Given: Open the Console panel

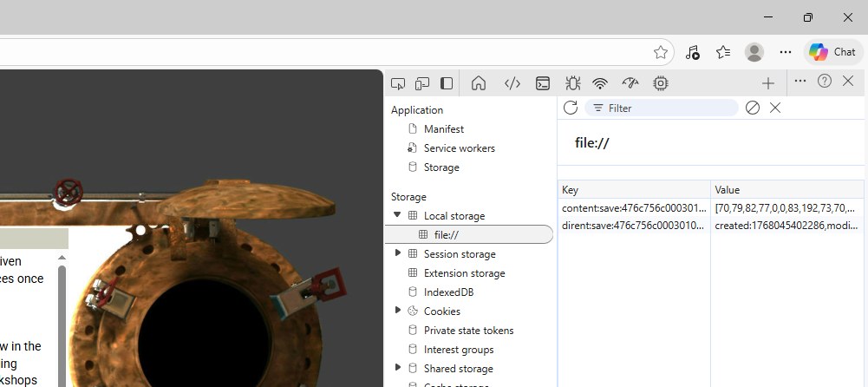Looking at the screenshot, I should [x=543, y=83].
